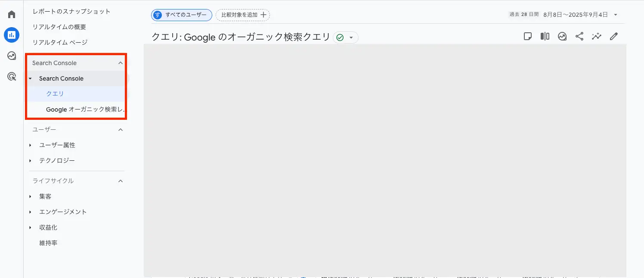Click the すべてのユーザー segment chip
Image resolution: width=644 pixels, height=278 pixels.
click(182, 15)
